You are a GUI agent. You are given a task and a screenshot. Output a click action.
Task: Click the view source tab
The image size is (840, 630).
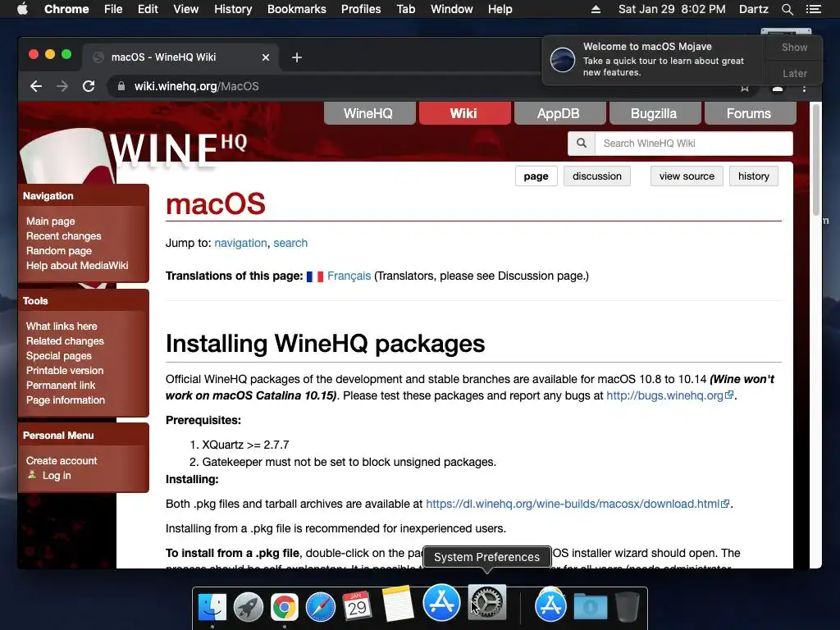[687, 176]
